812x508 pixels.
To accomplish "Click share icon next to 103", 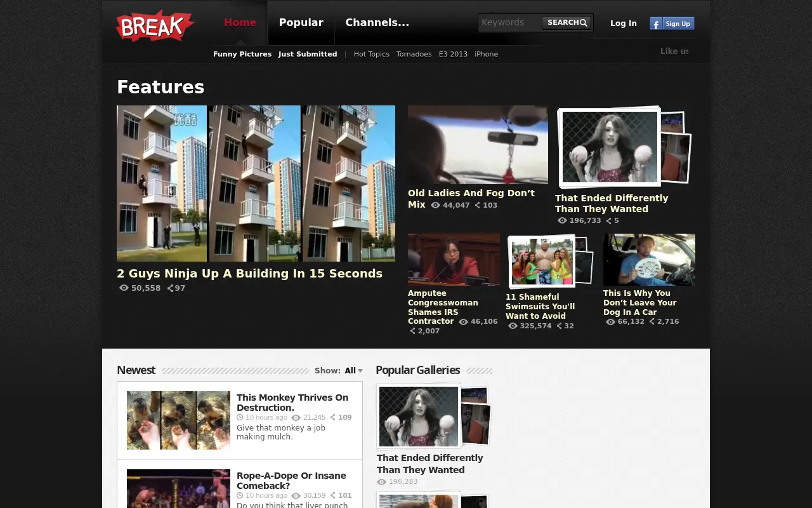I will point(478,205).
